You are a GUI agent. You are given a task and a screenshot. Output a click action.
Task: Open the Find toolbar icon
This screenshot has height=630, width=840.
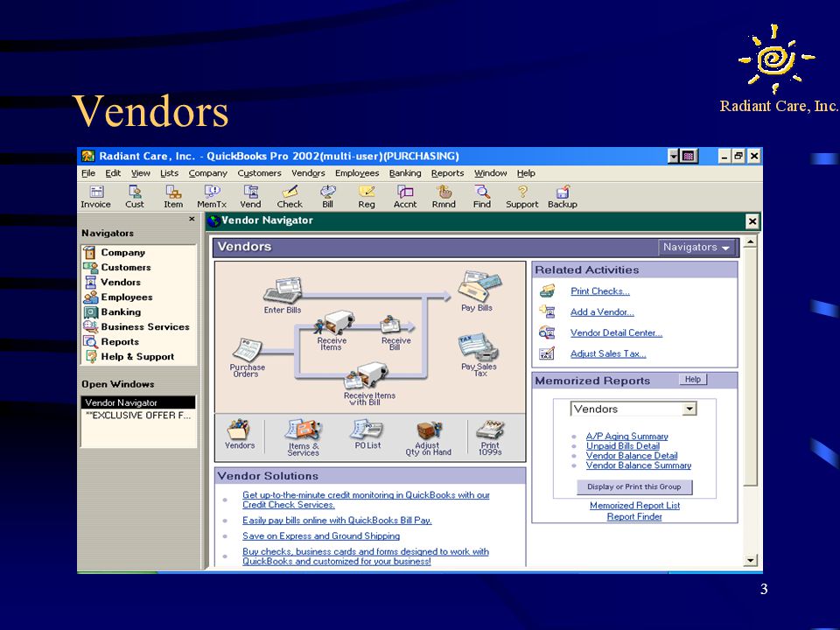481,197
